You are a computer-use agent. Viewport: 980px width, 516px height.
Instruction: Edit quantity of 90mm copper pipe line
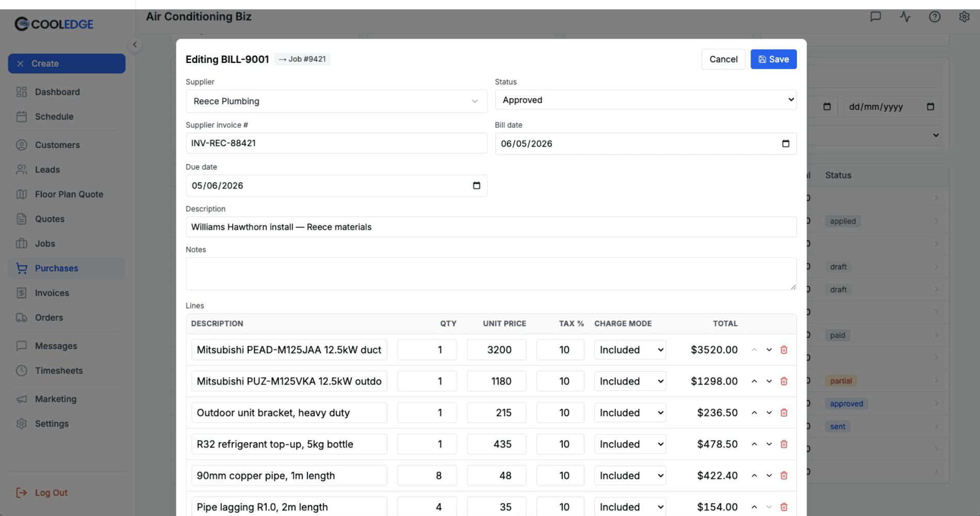click(427, 476)
